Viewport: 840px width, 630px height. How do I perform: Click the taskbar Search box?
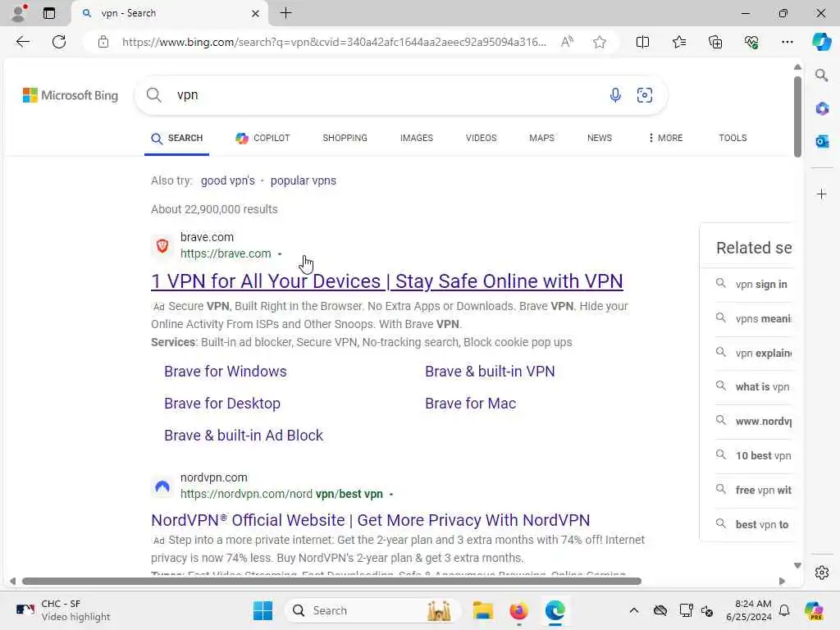373,610
